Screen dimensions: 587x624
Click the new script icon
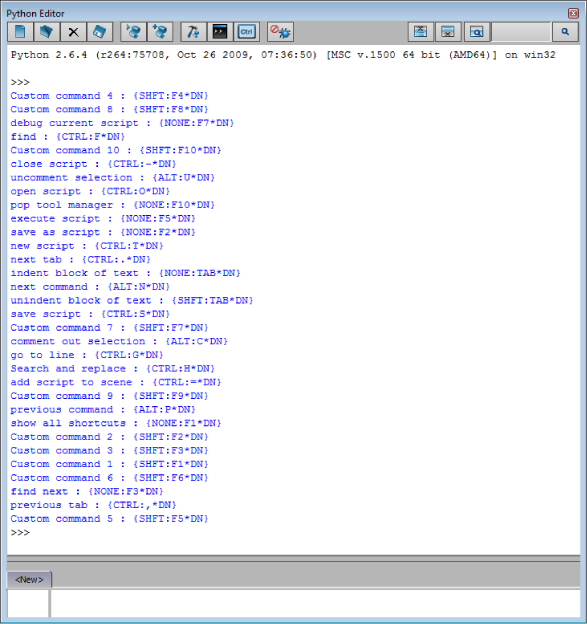pyautogui.click(x=20, y=32)
